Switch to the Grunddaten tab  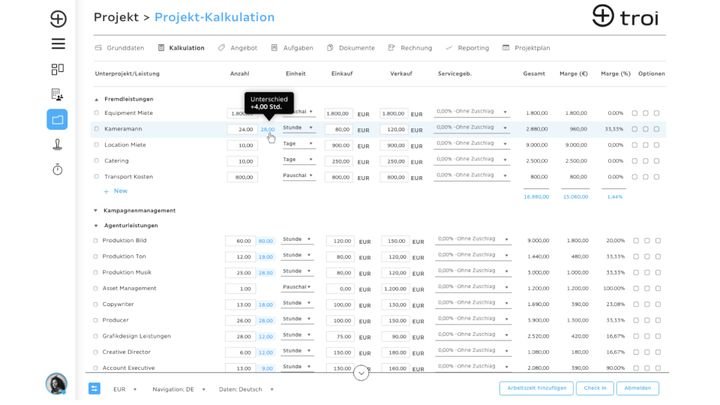click(x=119, y=48)
